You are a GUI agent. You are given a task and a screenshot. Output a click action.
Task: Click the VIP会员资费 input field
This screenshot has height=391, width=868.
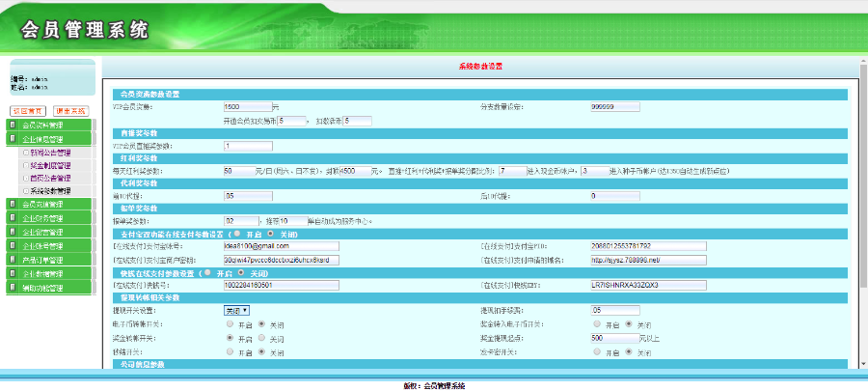click(x=246, y=106)
